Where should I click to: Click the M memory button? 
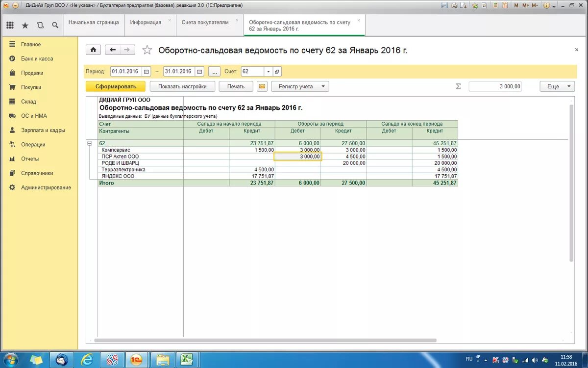click(x=516, y=5)
